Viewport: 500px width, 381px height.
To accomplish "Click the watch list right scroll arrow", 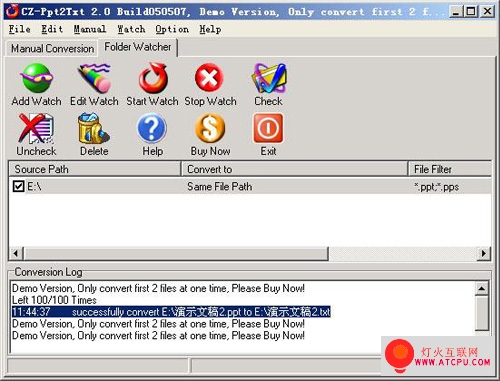I will point(484,254).
